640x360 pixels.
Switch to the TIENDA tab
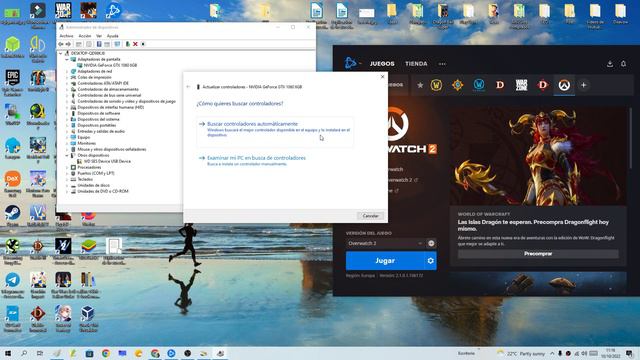[416, 64]
